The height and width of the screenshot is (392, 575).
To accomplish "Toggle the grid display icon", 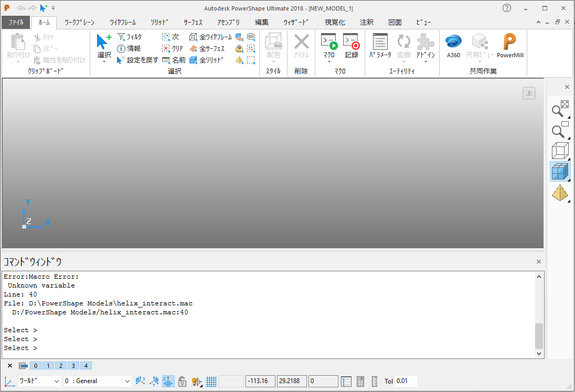I will 211,382.
